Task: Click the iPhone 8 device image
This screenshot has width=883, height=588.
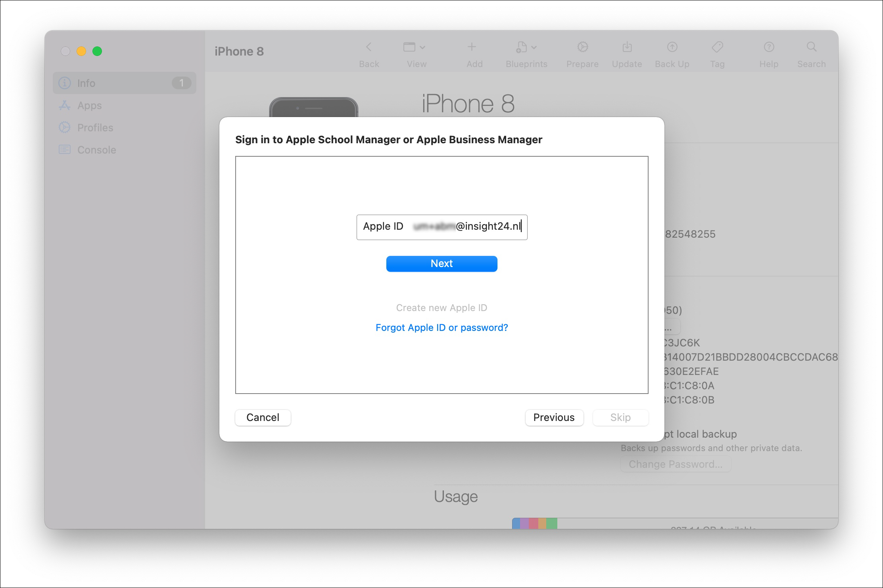Action: pyautogui.click(x=313, y=107)
